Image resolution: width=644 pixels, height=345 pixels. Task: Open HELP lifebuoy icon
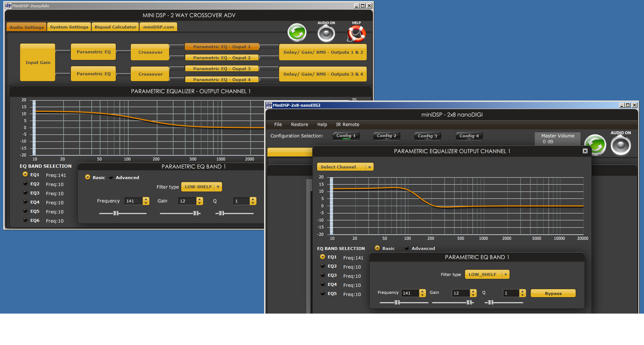pyautogui.click(x=356, y=34)
